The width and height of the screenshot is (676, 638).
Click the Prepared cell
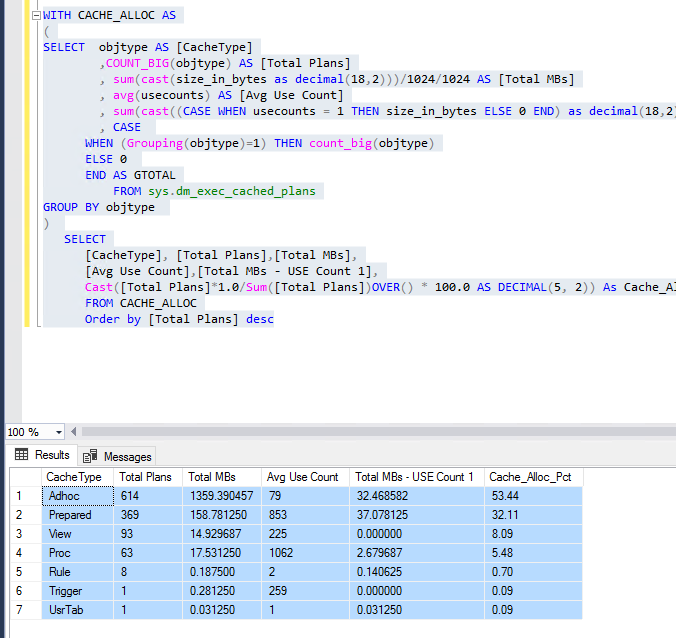pos(78,515)
